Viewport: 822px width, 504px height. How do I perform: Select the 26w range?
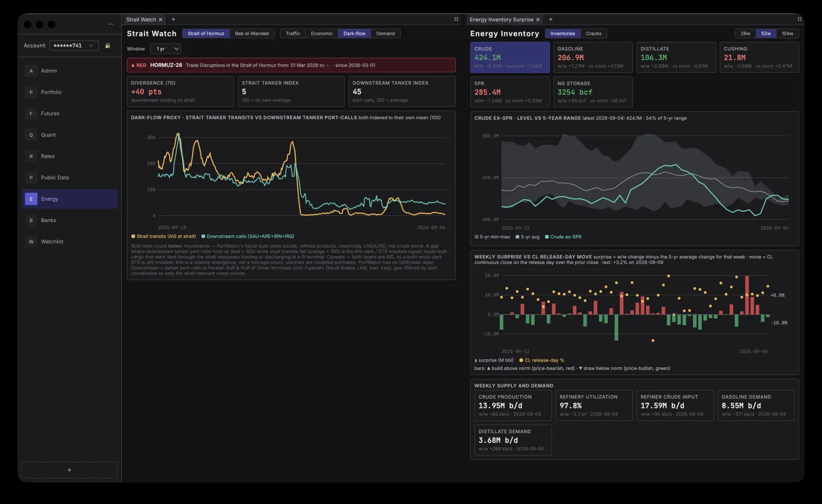pyautogui.click(x=745, y=33)
